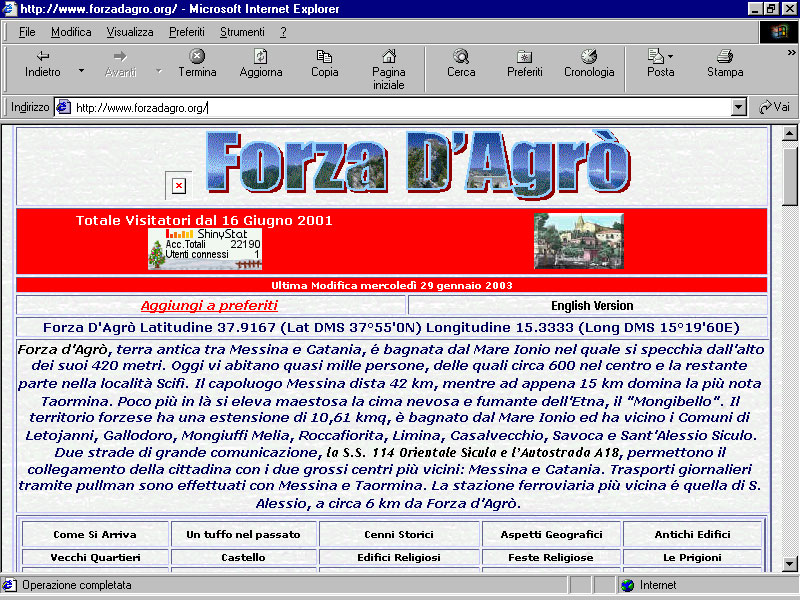Open the Come Si Arriva page
800x600 pixels.
(95, 534)
